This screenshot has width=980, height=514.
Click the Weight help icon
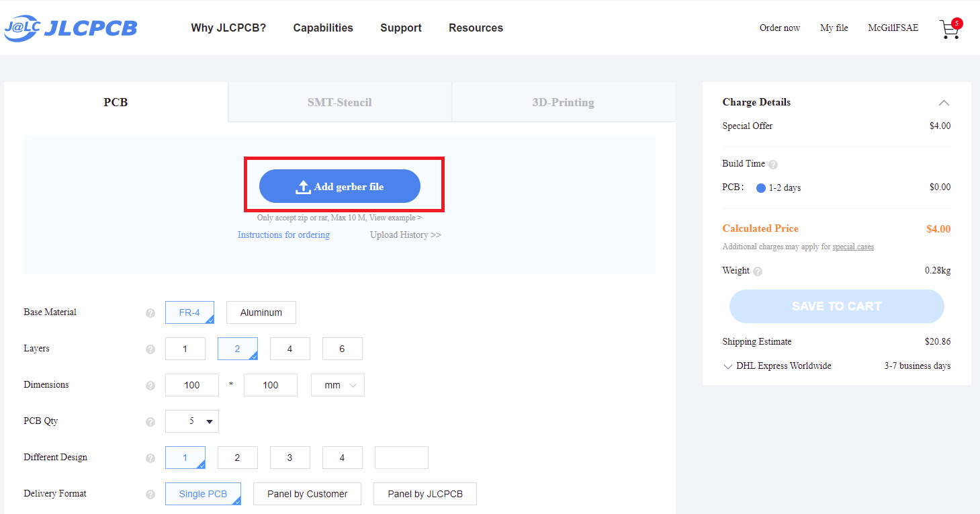point(758,271)
